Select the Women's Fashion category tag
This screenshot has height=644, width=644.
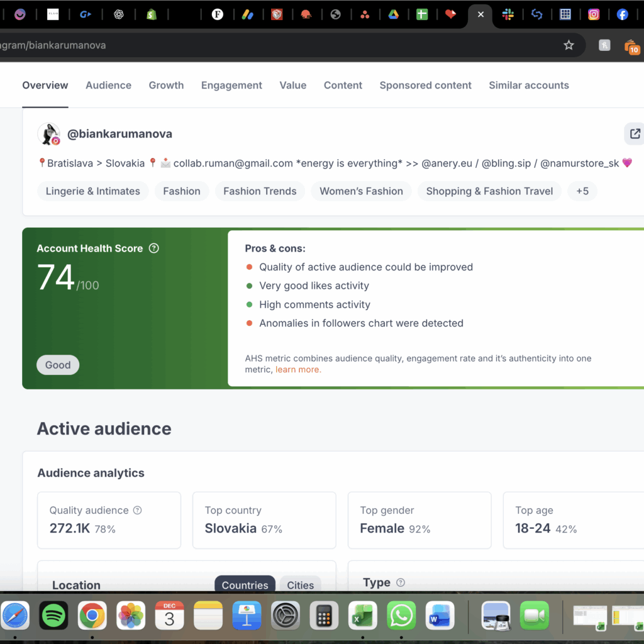click(x=361, y=191)
